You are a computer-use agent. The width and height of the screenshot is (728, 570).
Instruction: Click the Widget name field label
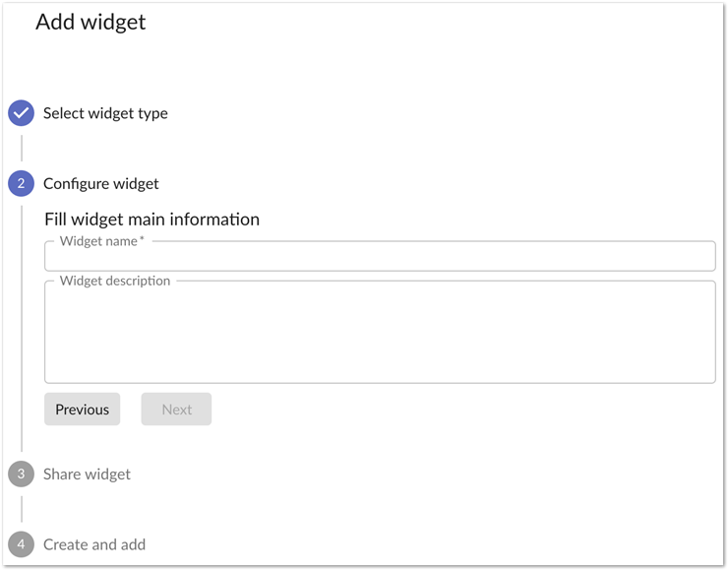tap(98, 241)
